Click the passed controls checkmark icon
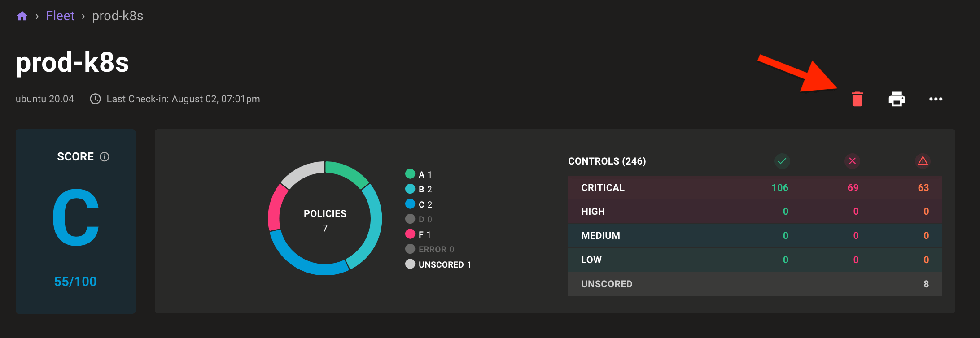980x338 pixels. [x=782, y=161]
